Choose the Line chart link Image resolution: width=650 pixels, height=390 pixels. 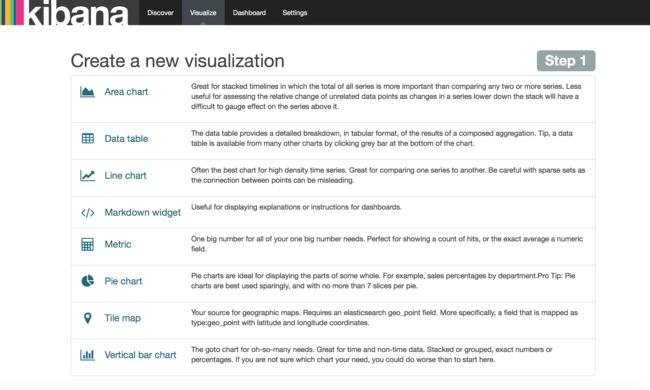[x=125, y=175]
